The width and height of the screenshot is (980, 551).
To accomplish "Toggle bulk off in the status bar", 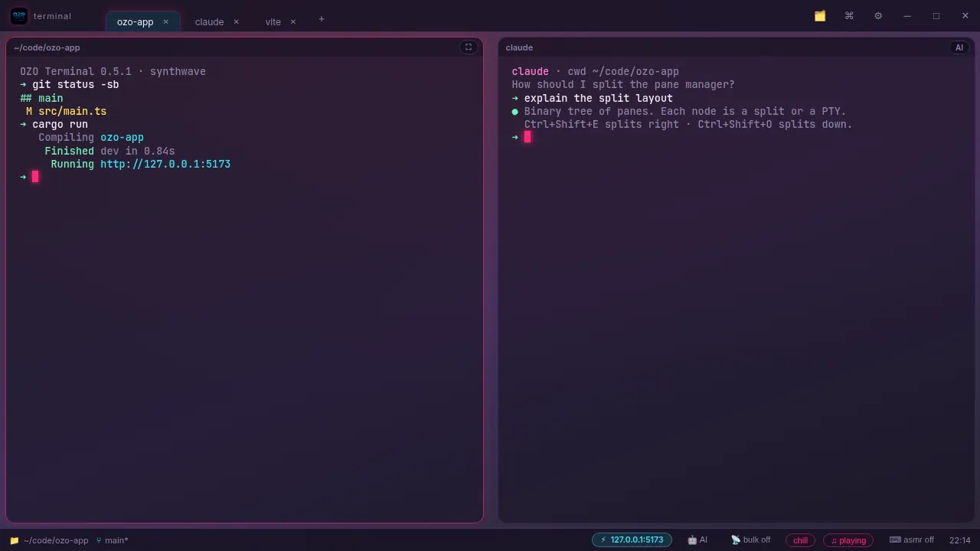I will tap(751, 540).
